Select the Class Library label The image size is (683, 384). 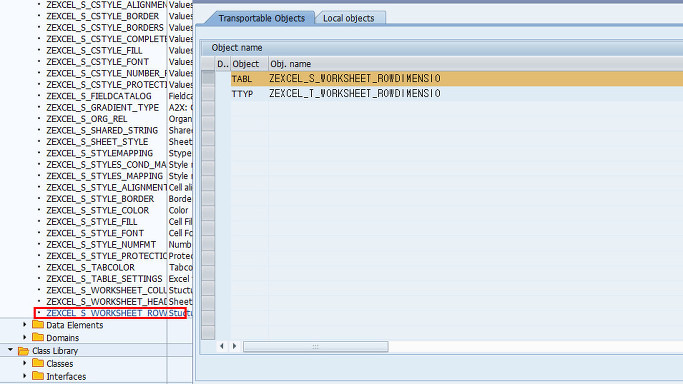point(55,351)
